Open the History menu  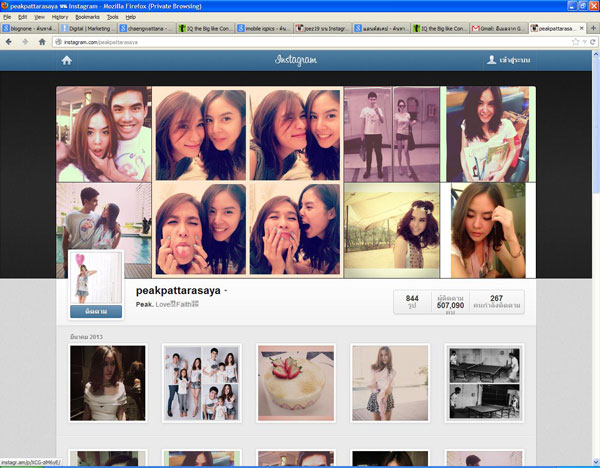(60, 17)
